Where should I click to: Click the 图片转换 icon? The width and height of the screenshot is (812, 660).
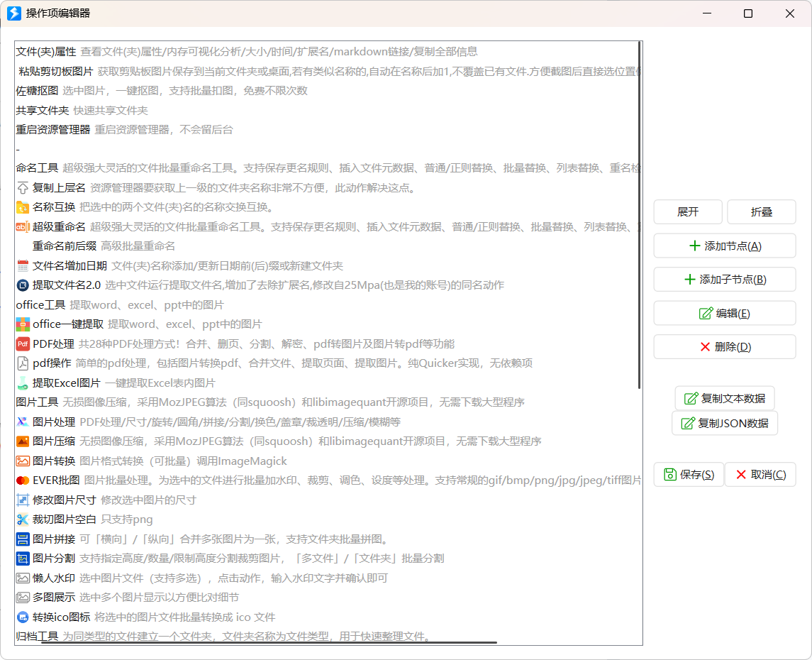pos(23,461)
